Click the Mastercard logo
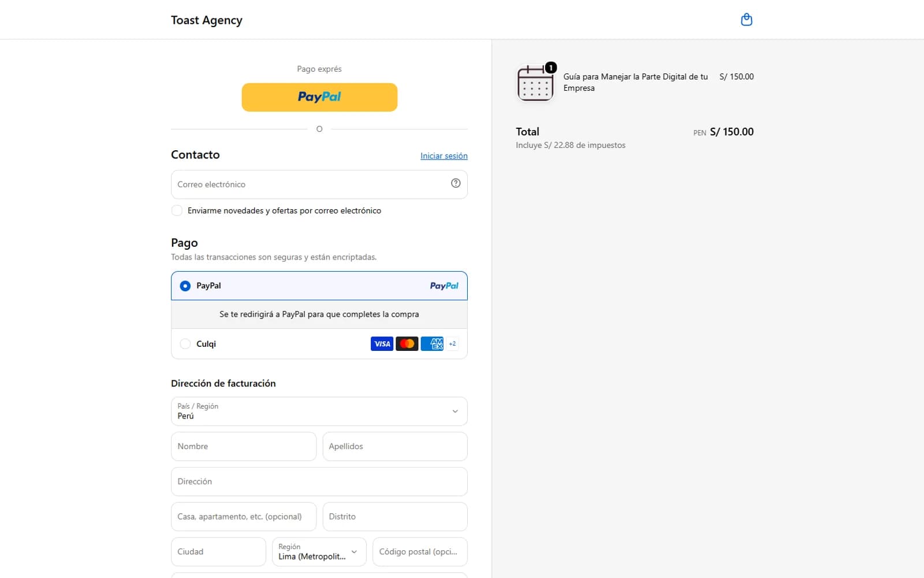The height and width of the screenshot is (578, 924). point(407,344)
